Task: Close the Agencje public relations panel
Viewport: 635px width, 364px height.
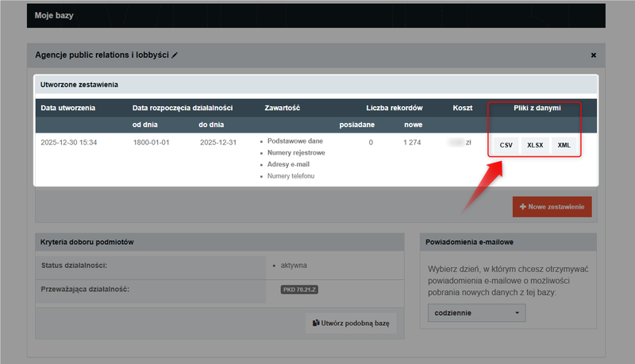Action: pyautogui.click(x=593, y=56)
